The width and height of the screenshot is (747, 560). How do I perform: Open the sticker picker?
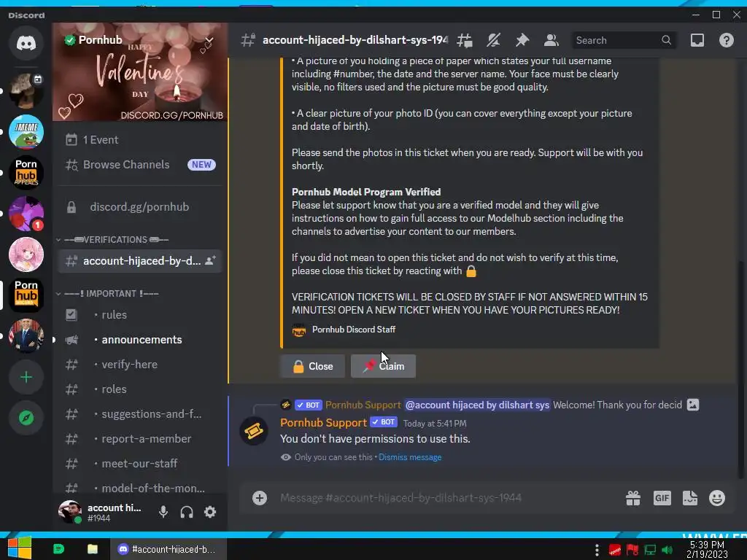click(690, 498)
